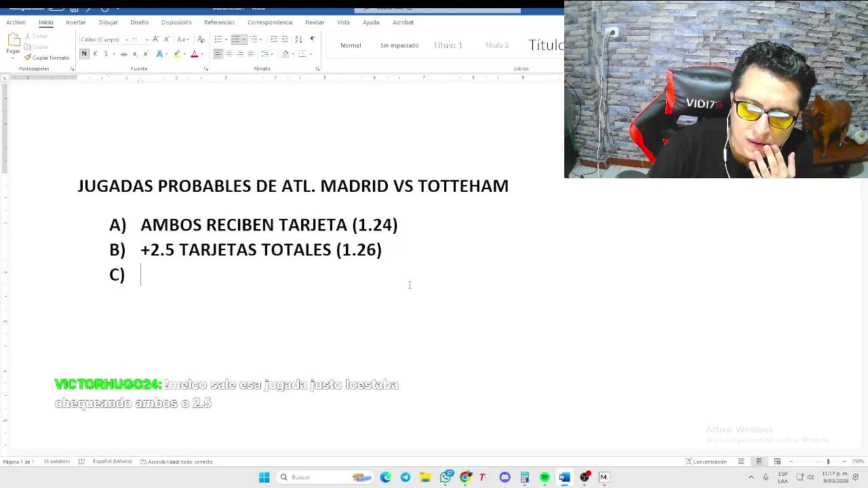Viewport: 868px width, 488px height.
Task: Open the Referencias tab
Action: pos(219,22)
